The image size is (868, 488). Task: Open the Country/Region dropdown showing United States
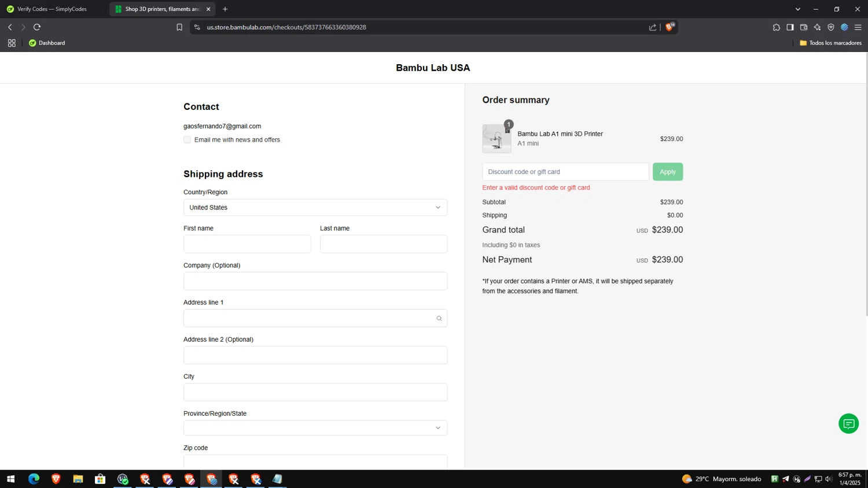click(315, 208)
